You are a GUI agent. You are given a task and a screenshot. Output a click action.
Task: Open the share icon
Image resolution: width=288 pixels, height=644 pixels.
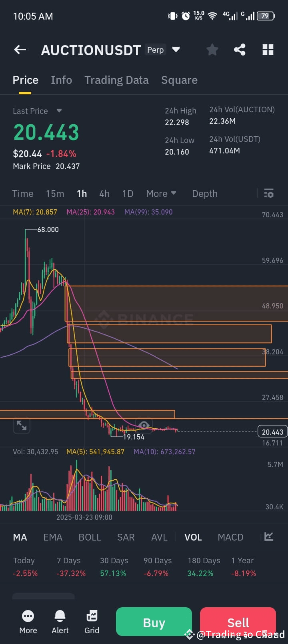tap(240, 50)
